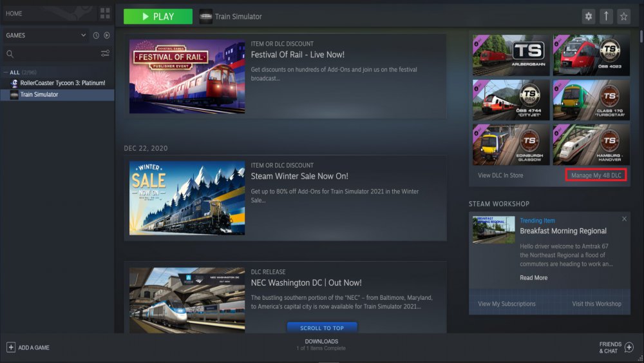This screenshot has width=644, height=363.
Task: Click 'Festival Of Rail - Live Now!' headline
Action: click(x=298, y=55)
